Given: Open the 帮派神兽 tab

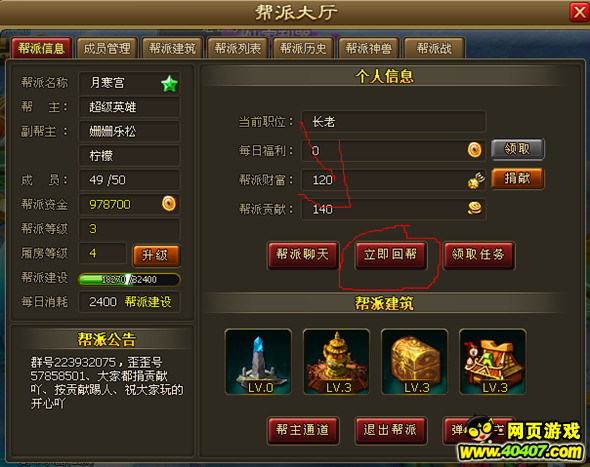Looking at the screenshot, I should click(369, 48).
